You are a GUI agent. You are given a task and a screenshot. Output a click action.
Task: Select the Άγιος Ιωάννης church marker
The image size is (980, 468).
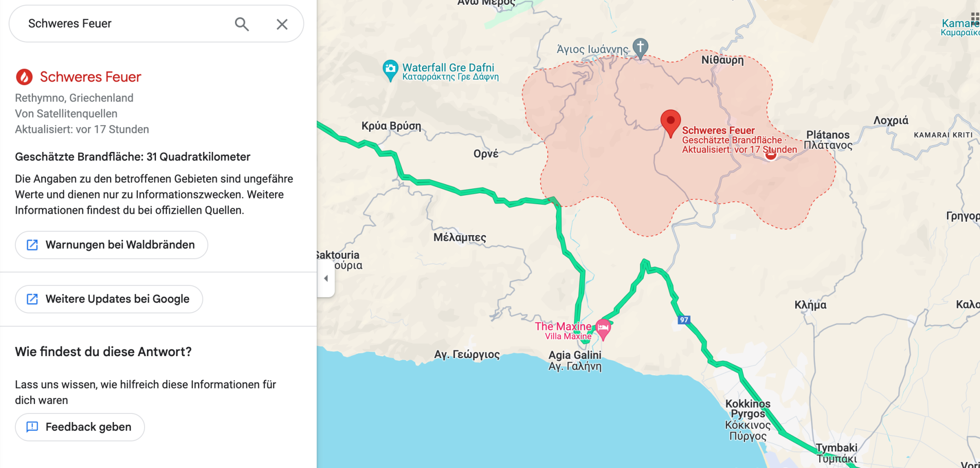tap(640, 48)
